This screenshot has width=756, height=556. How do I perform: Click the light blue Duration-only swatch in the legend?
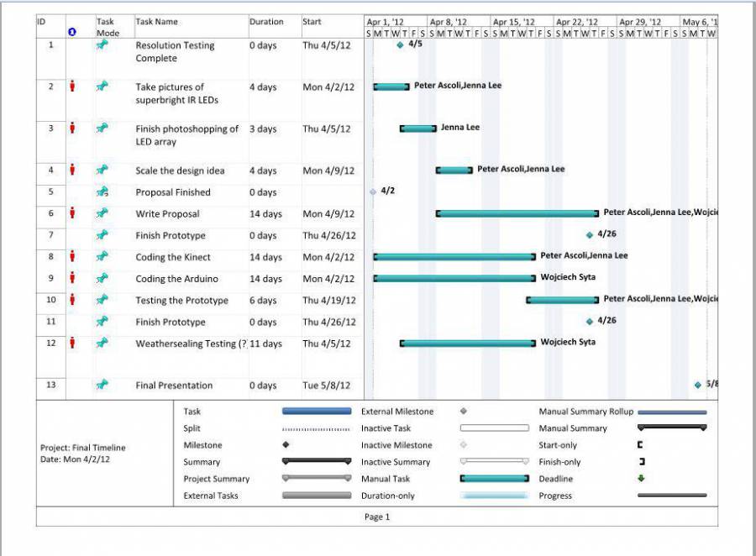pyautogui.click(x=495, y=496)
